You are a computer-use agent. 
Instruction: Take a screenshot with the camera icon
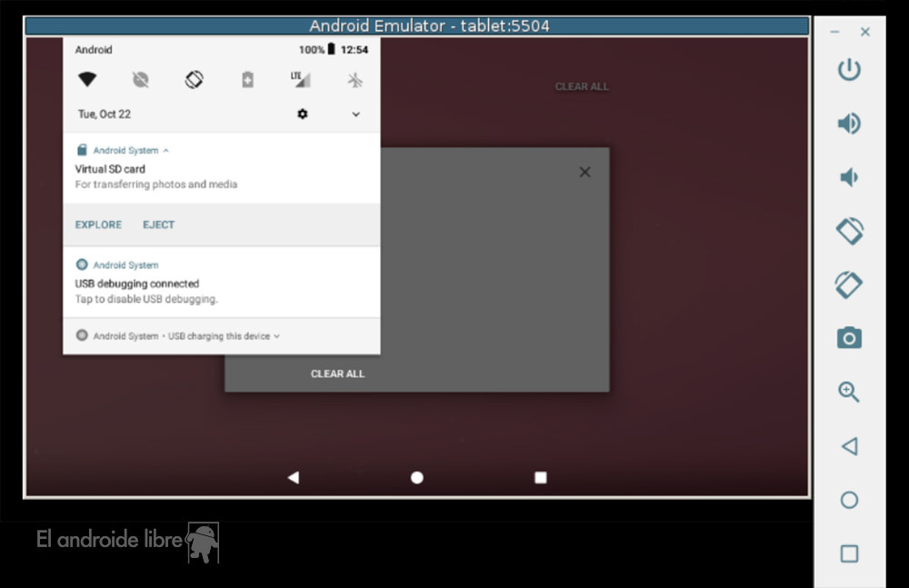[x=849, y=337]
